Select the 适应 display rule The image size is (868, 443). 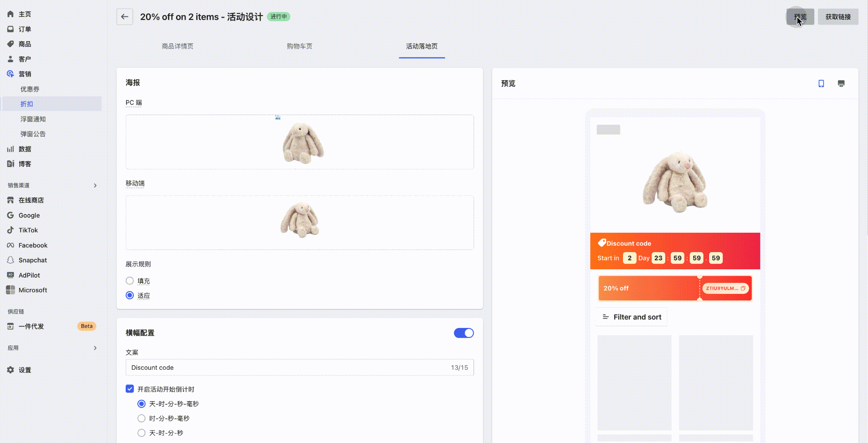pyautogui.click(x=130, y=296)
